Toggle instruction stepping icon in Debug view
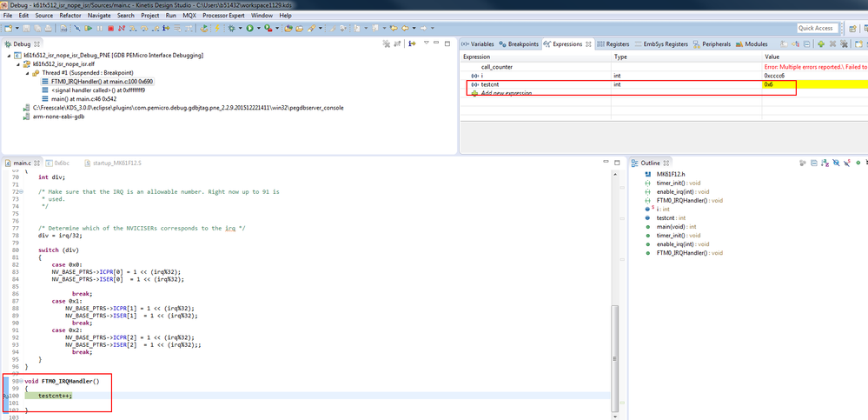Viewport: 868px width, 420px height. (x=413, y=43)
